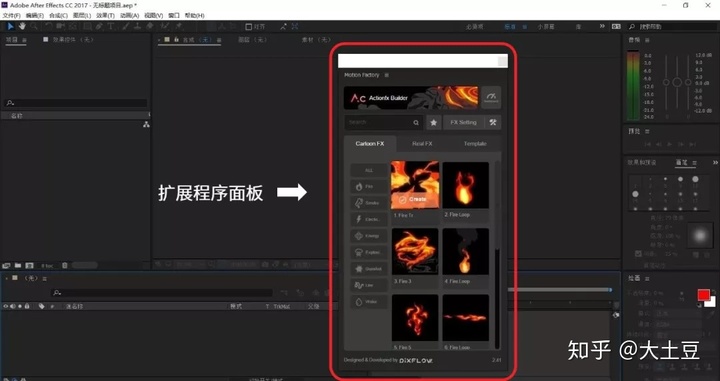Select the 3. Fire 3 thumbnail

click(415, 252)
